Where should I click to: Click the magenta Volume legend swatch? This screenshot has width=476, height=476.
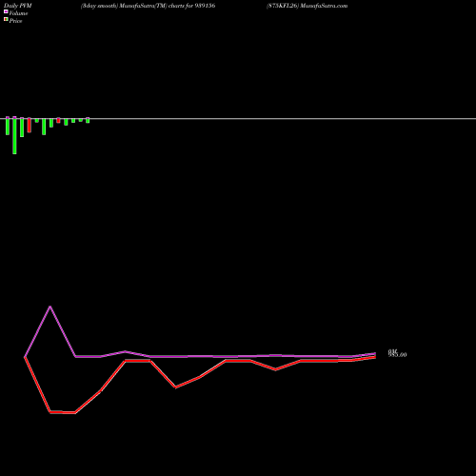pyautogui.click(x=6, y=11)
